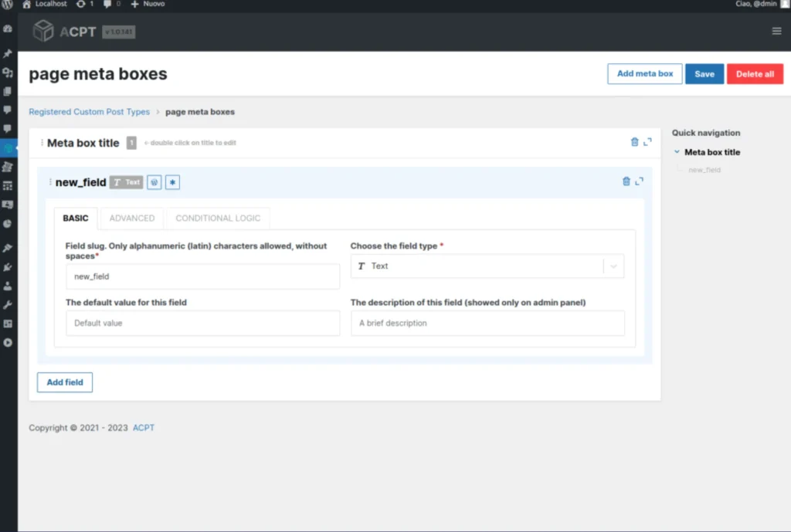Collapse Meta box title in Quick navigation
791x532 pixels.
[x=677, y=152]
